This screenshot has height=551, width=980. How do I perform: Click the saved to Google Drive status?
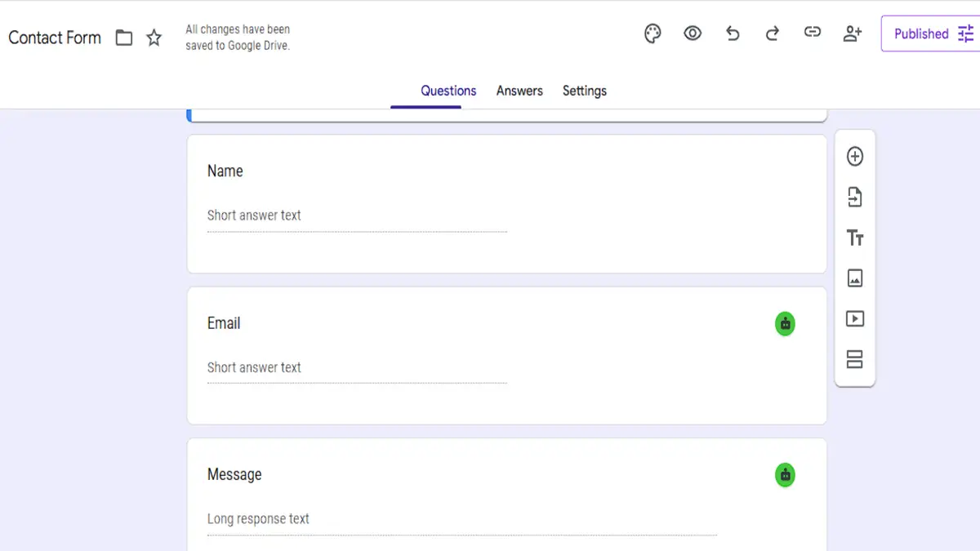coord(238,38)
